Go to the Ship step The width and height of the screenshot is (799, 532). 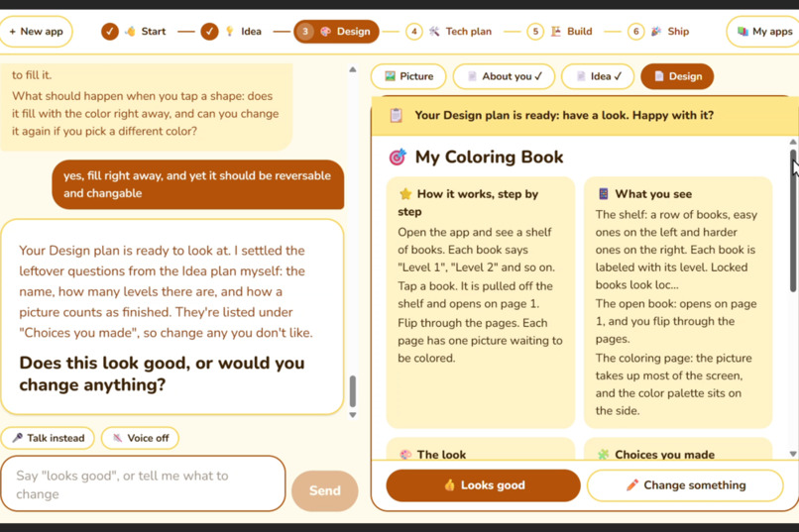pos(658,32)
